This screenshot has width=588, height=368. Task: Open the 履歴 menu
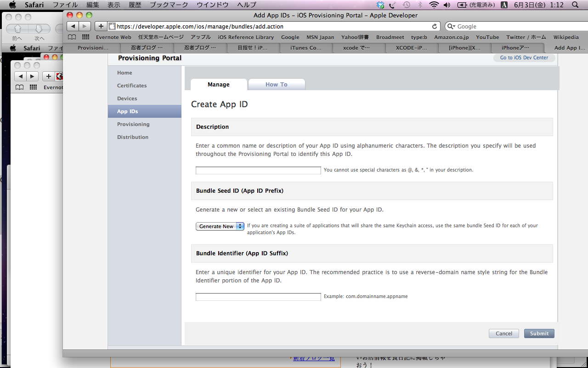[x=135, y=5]
